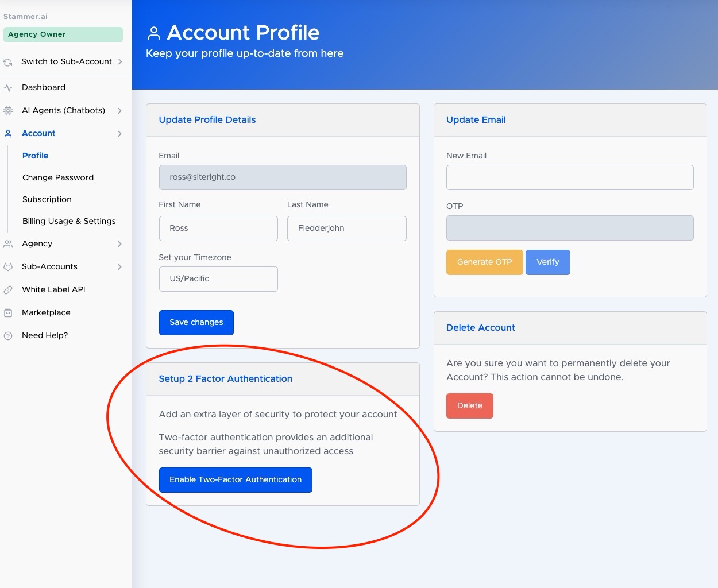
Task: Click the Switch to Sub-Account sync icon
Action: [8, 62]
